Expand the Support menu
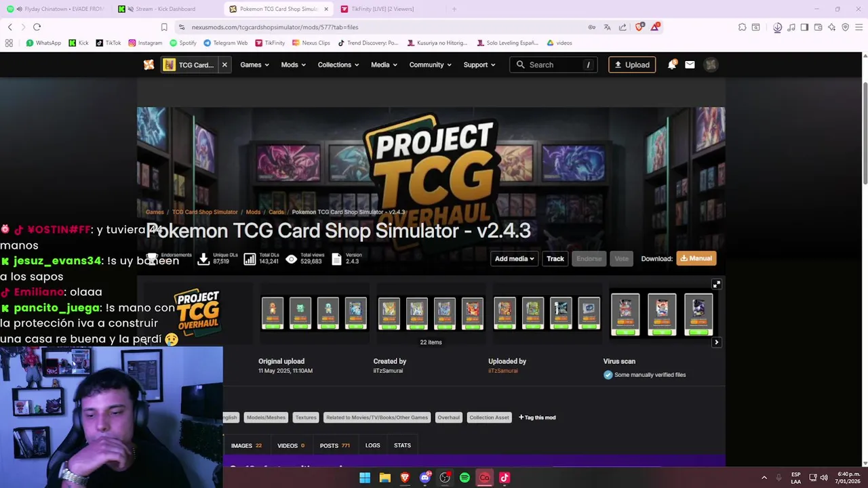The width and height of the screenshot is (868, 488). tap(479, 64)
